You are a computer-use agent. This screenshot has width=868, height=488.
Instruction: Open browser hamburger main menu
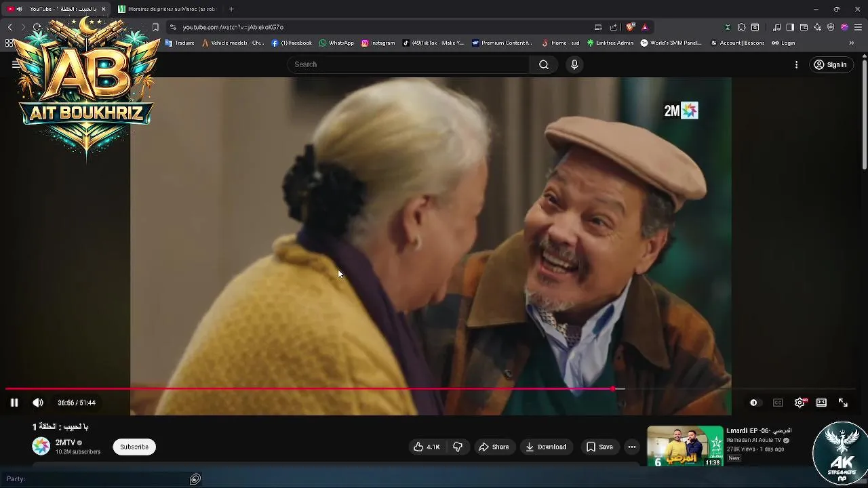(858, 27)
